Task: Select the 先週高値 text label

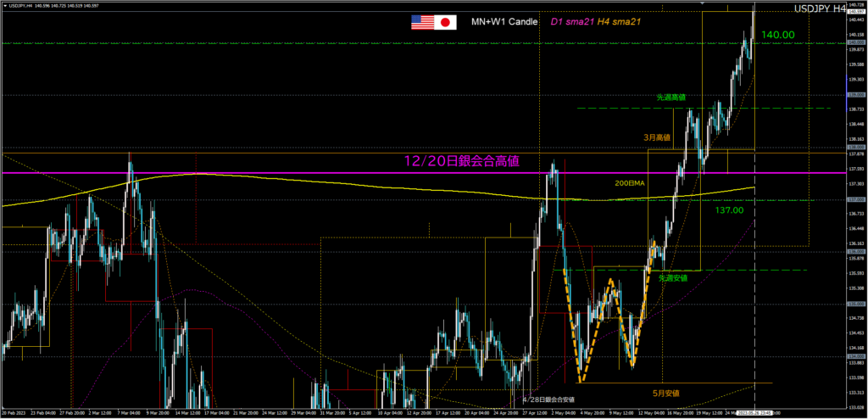Action: pos(670,98)
